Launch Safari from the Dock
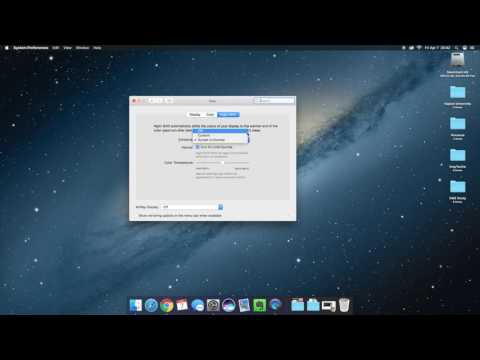480x360 pixels. tap(151, 305)
